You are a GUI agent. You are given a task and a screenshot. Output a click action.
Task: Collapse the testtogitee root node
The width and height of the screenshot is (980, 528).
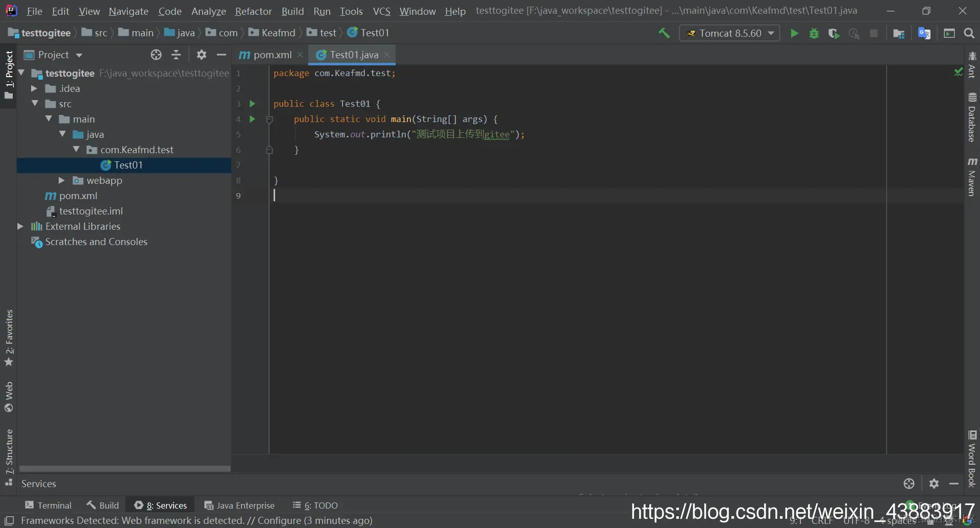21,73
